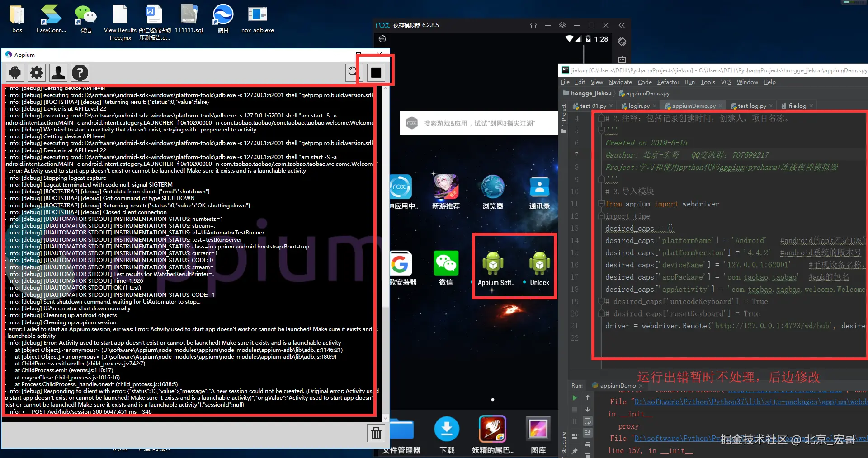Clear the Appium log with trash icon

click(x=376, y=433)
